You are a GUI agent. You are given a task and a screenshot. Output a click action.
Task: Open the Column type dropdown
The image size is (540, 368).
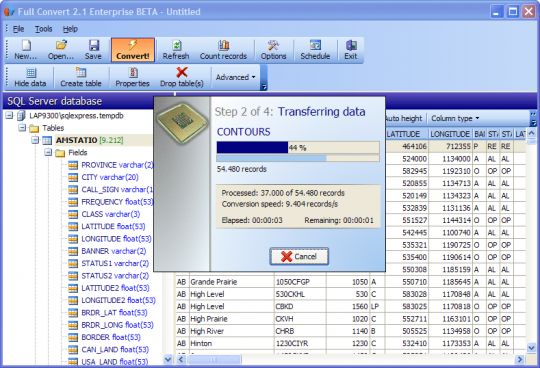(x=455, y=118)
